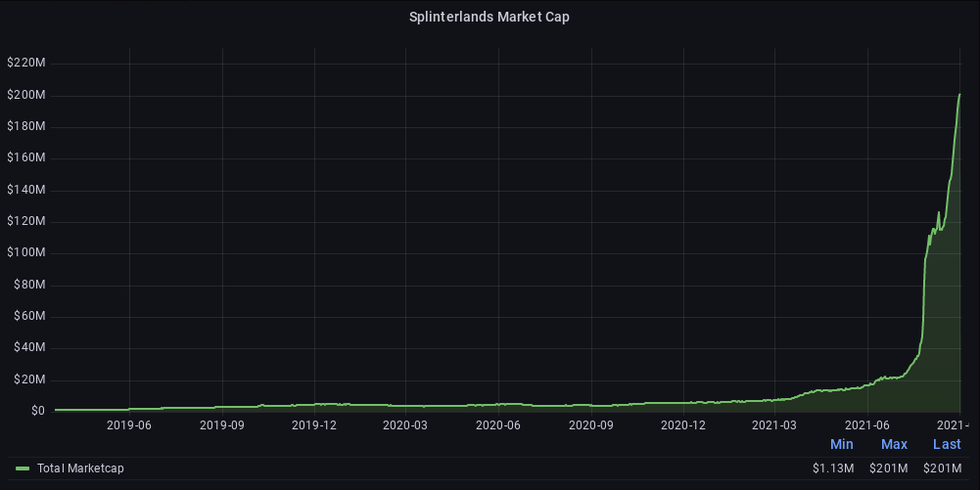Click the 2020-03 x-axis label
The width and height of the screenshot is (980, 490).
(405, 425)
